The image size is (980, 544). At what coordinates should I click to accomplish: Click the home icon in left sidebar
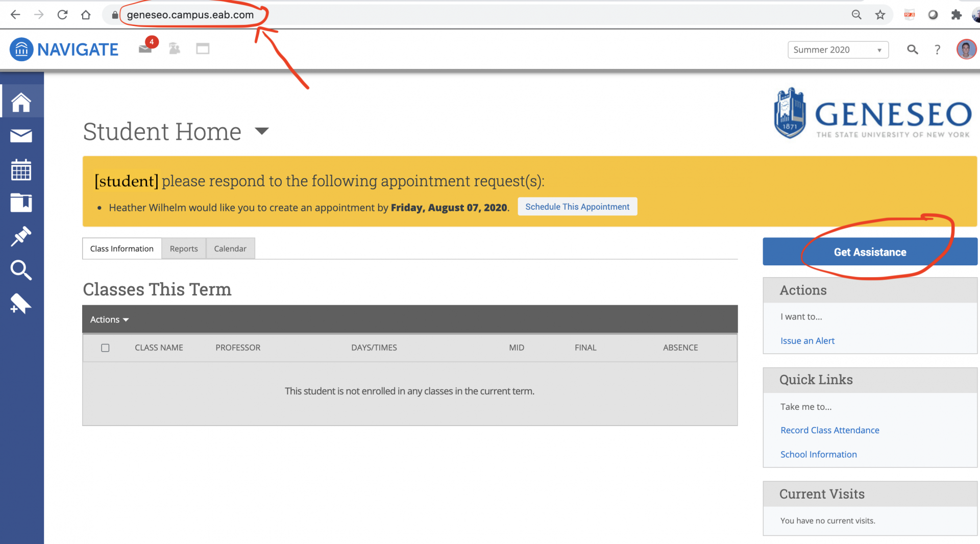click(21, 102)
